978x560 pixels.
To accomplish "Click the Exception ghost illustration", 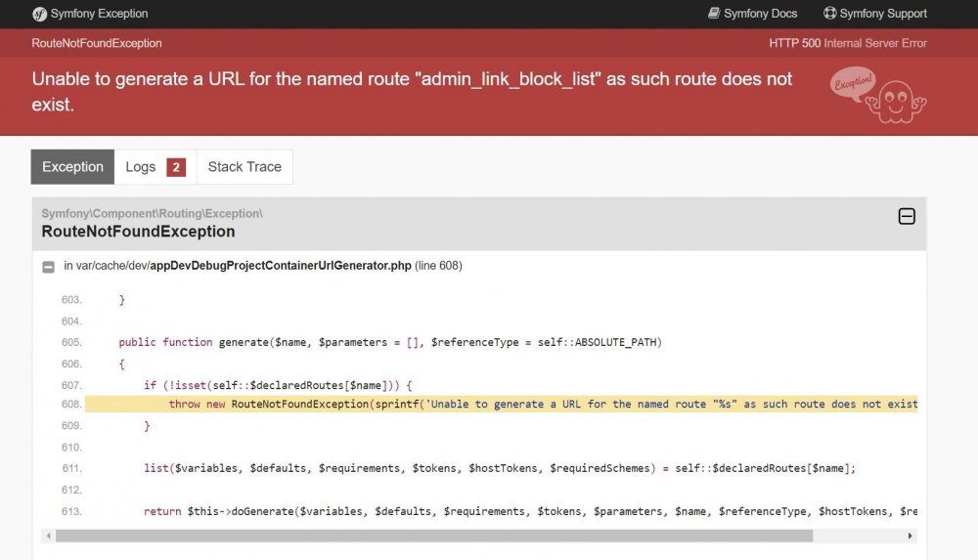I will [x=877, y=96].
